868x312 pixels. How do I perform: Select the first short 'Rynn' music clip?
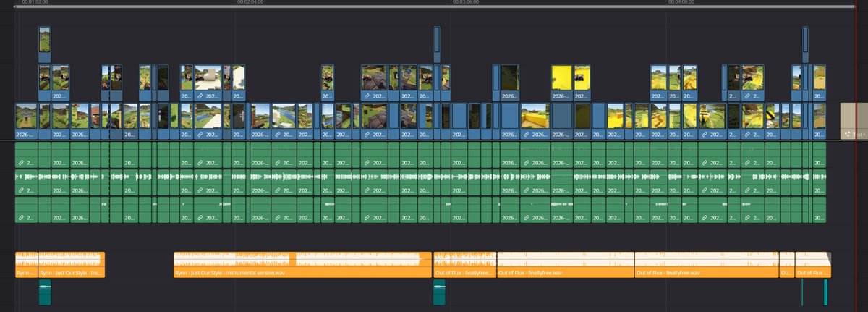click(27, 265)
